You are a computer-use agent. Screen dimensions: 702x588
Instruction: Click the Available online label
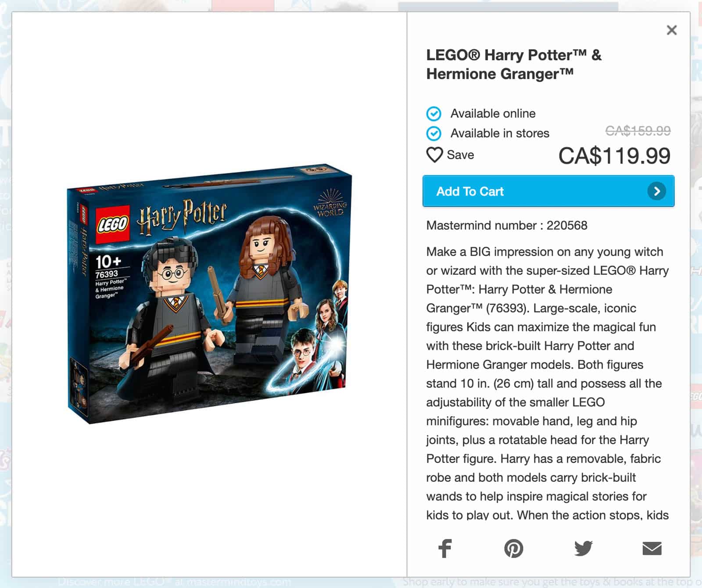tap(493, 114)
